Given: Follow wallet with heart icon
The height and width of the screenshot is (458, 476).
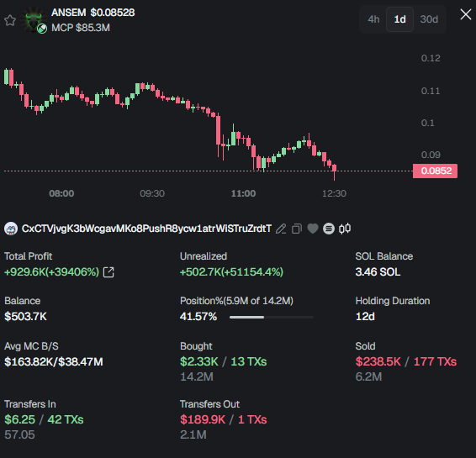Looking at the screenshot, I should click(313, 229).
